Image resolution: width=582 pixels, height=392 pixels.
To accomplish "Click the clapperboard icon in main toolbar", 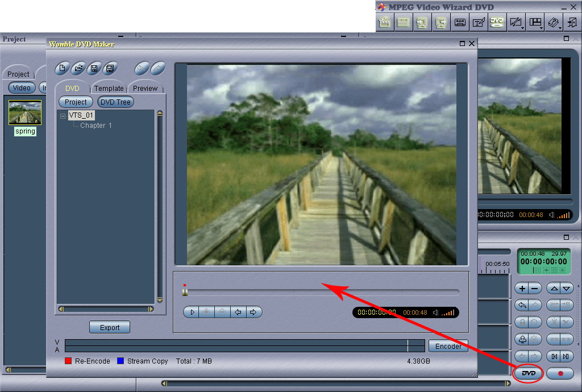I will pyautogui.click(x=385, y=23).
